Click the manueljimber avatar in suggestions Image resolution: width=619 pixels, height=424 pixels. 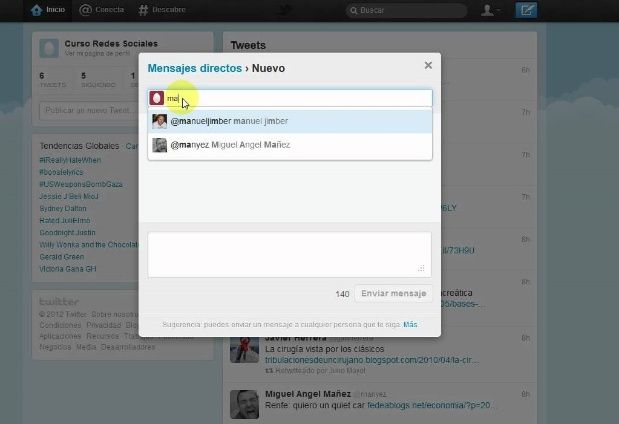click(159, 121)
